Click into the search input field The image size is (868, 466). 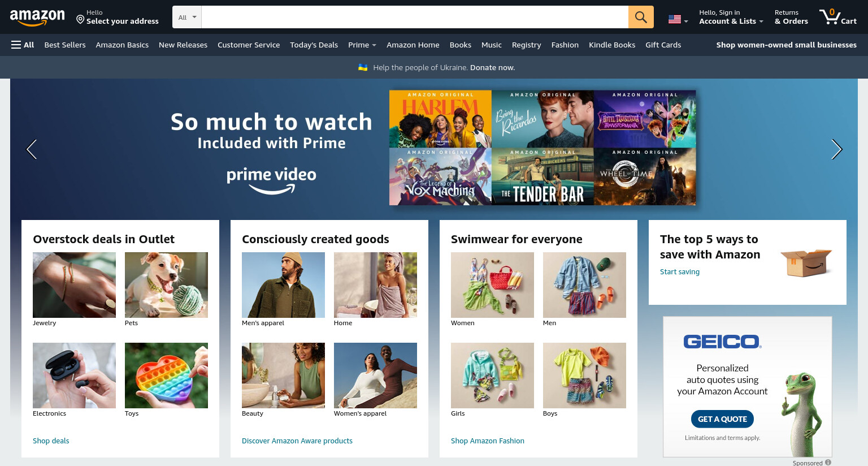(415, 17)
